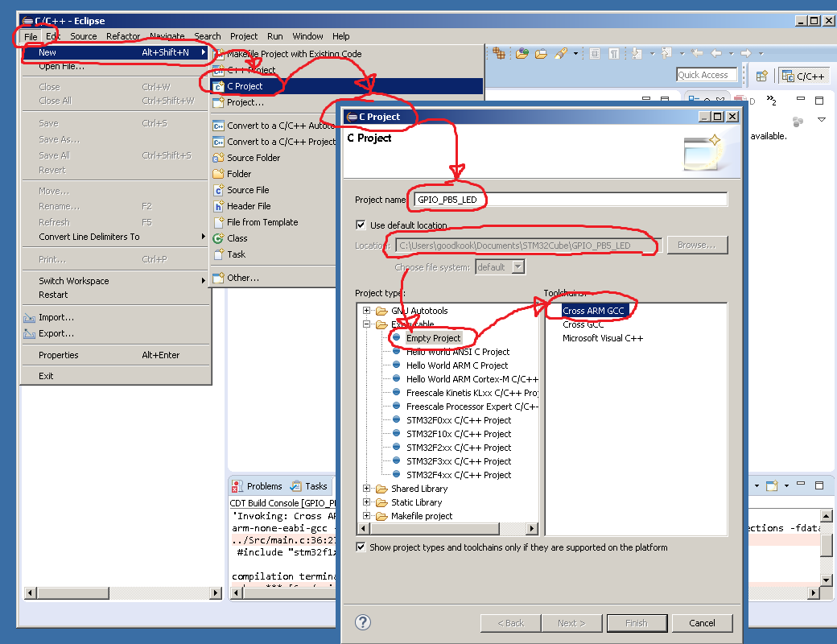Click Exit in the File menu
Image resolution: width=837 pixels, height=644 pixels.
[117, 376]
